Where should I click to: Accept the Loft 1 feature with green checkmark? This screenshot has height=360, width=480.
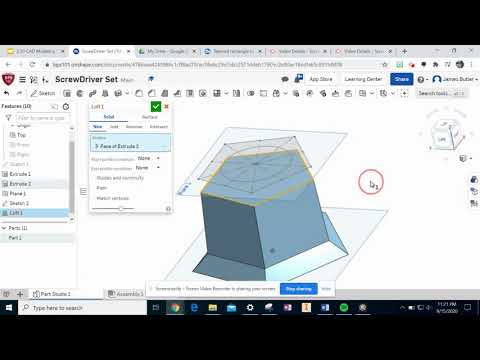click(x=156, y=107)
